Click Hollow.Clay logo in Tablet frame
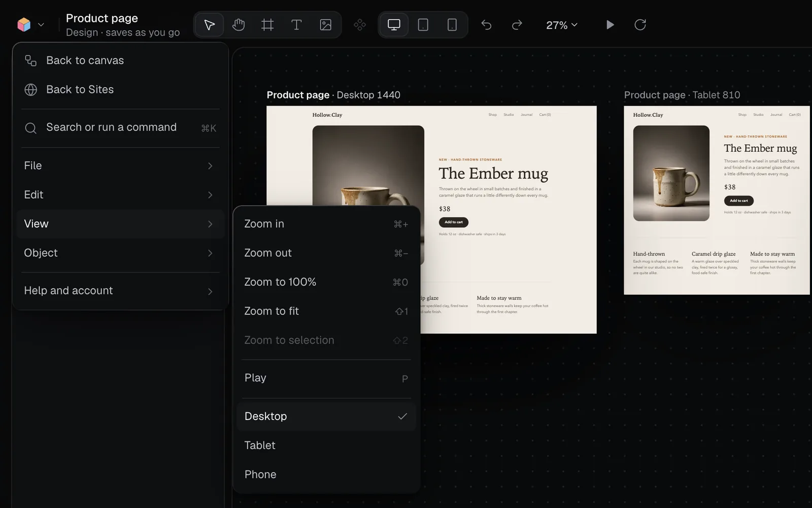This screenshot has width=812, height=508. pos(648,115)
